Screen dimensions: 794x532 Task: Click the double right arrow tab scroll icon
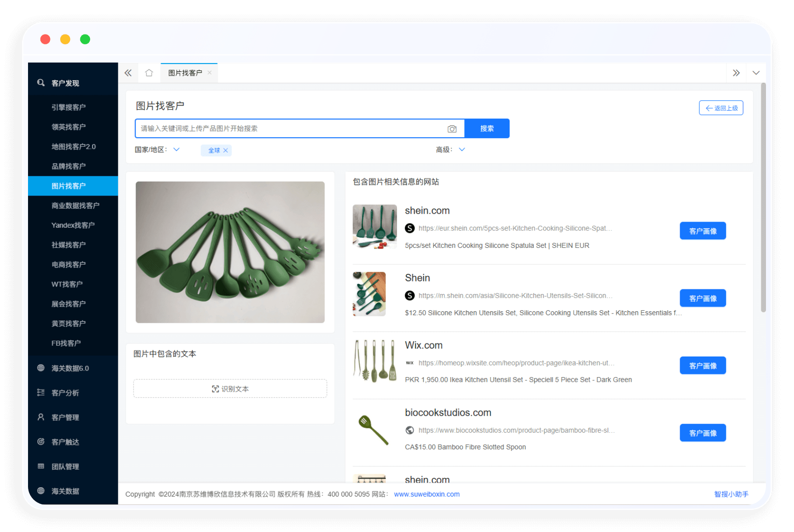pyautogui.click(x=736, y=73)
